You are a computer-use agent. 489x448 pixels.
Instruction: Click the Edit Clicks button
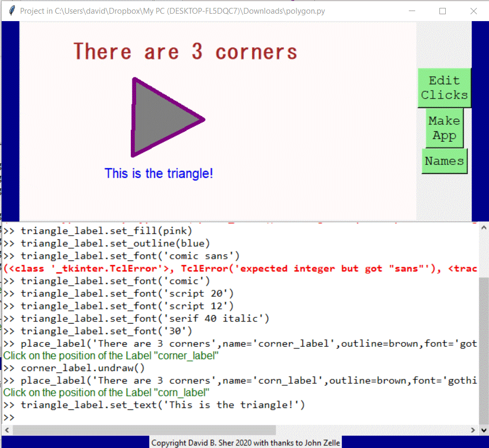[x=444, y=88]
